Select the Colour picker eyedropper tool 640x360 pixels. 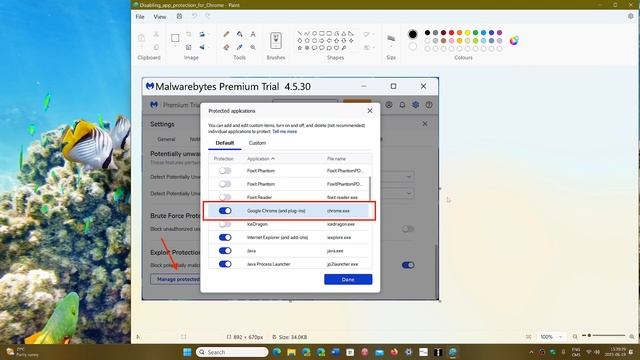[x=240, y=47]
